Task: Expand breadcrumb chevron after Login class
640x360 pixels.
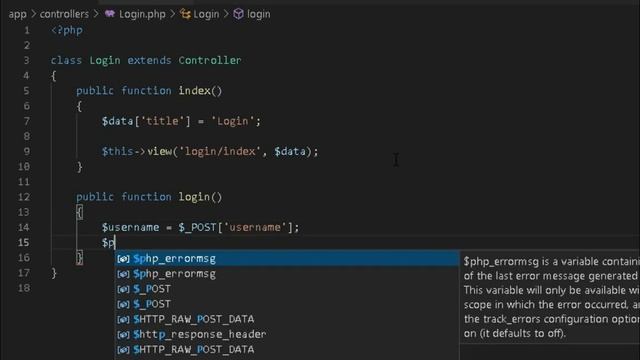Action: pos(226,14)
